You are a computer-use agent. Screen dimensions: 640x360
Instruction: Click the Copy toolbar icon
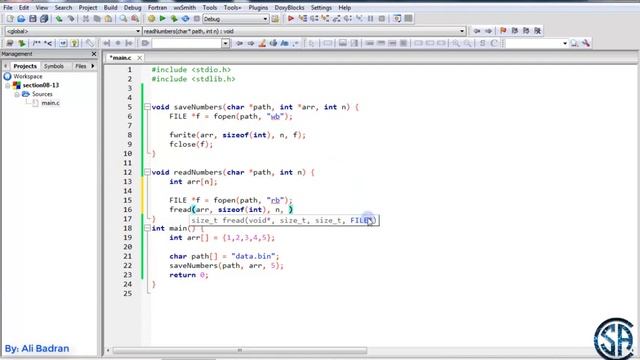click(97, 19)
